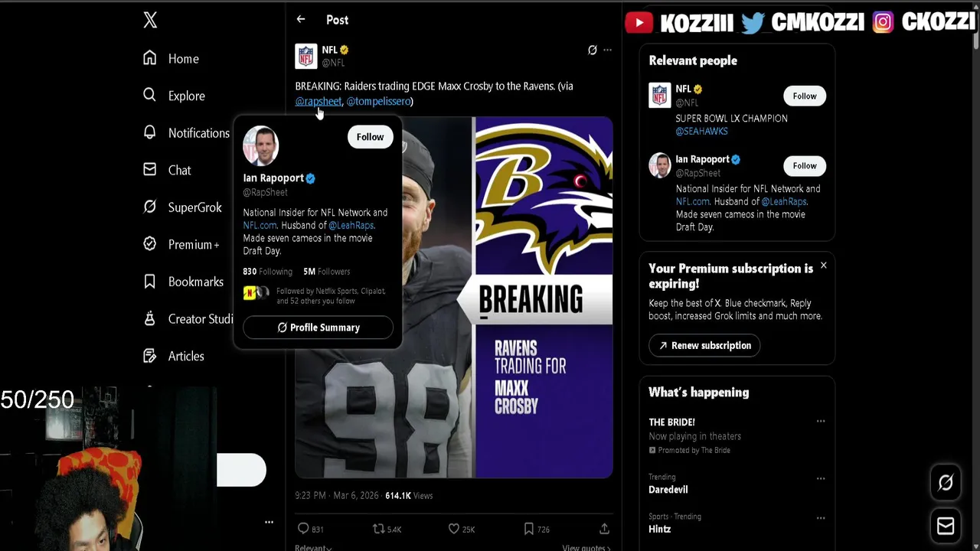Dismiss the Premium subscription expiring notice
The image size is (980, 551).
[x=824, y=266]
